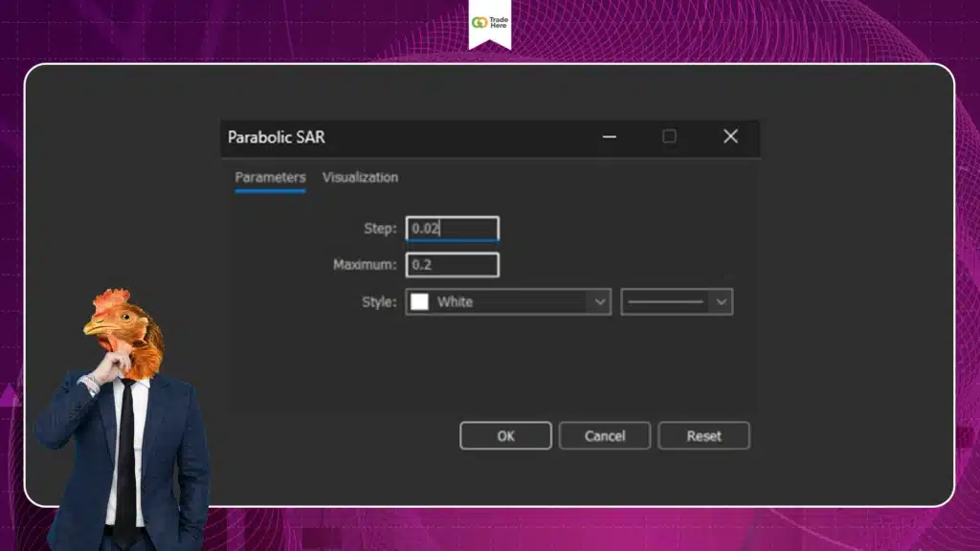Click the Step label text
980x551 pixels.
pyautogui.click(x=379, y=229)
